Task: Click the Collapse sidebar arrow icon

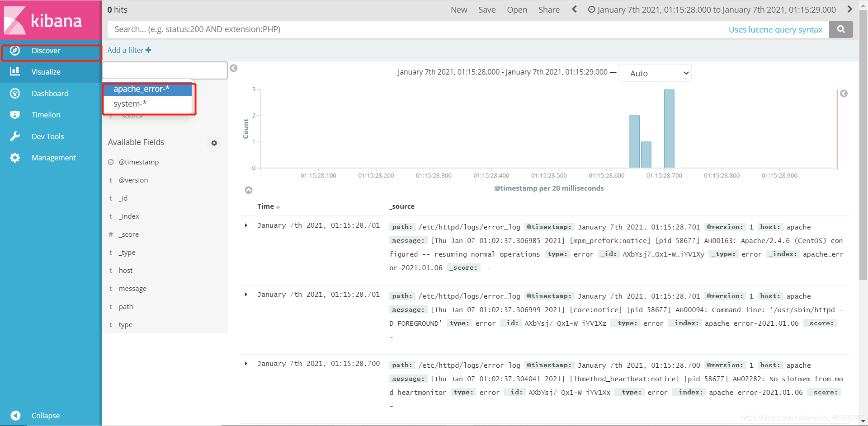Action: (x=15, y=416)
